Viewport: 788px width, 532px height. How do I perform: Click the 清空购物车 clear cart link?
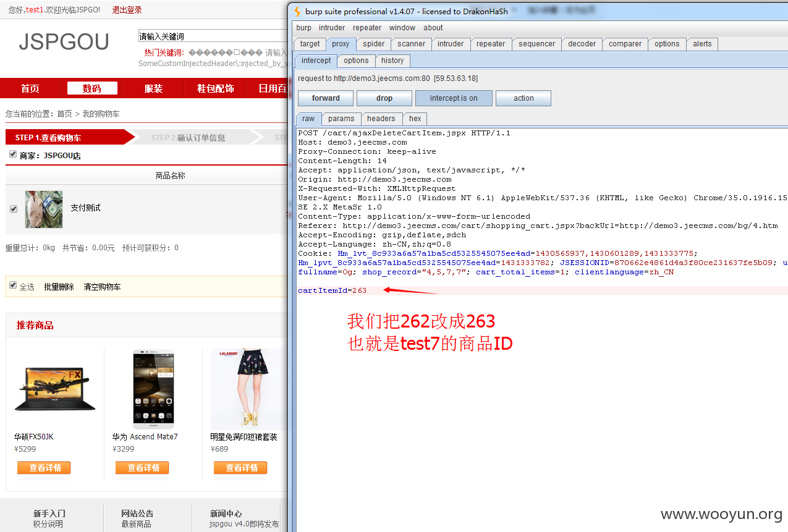click(x=103, y=287)
